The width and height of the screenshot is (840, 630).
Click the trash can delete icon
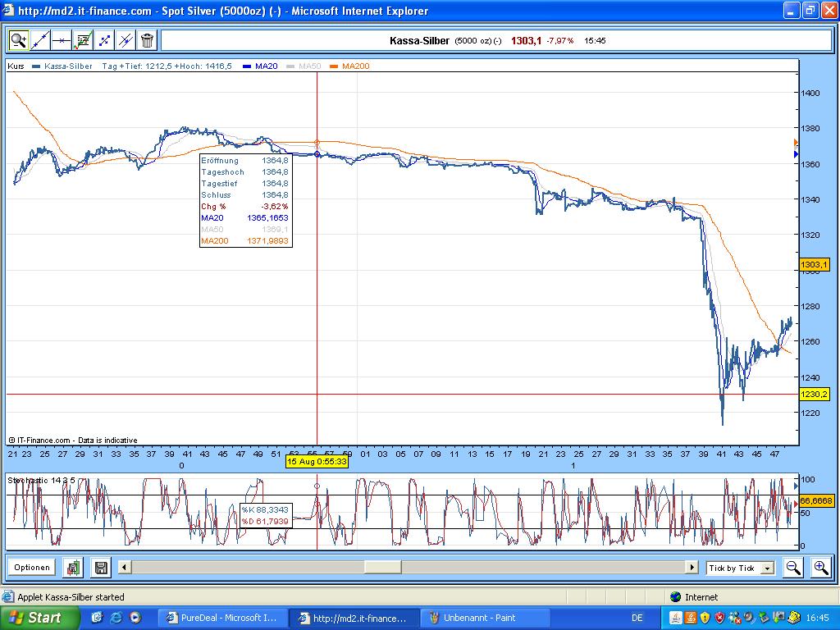coord(147,40)
